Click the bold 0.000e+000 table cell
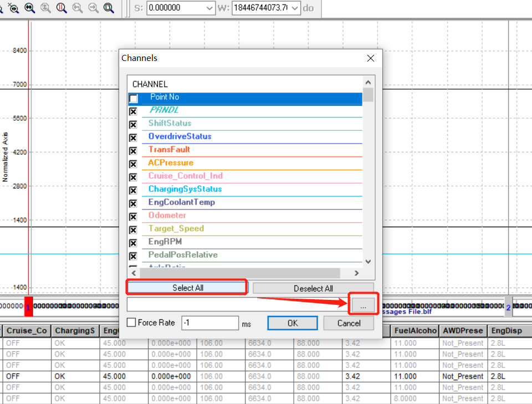Screen dimensions: 532x404 pos(171,376)
